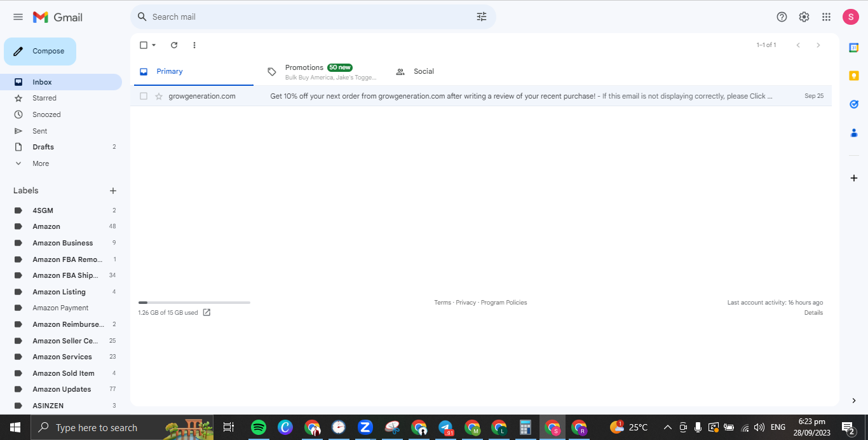Open the Terms link
The width and height of the screenshot is (868, 440).
[442, 303]
